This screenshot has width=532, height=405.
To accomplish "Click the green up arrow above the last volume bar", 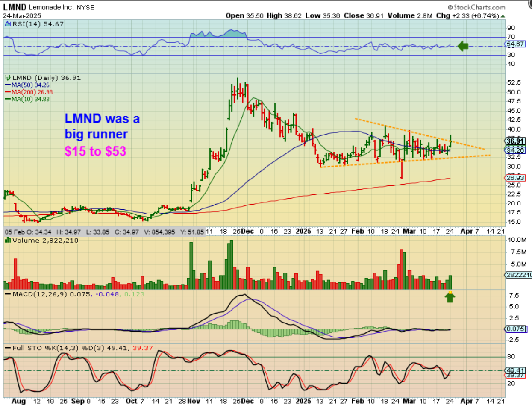I will (x=450, y=297).
